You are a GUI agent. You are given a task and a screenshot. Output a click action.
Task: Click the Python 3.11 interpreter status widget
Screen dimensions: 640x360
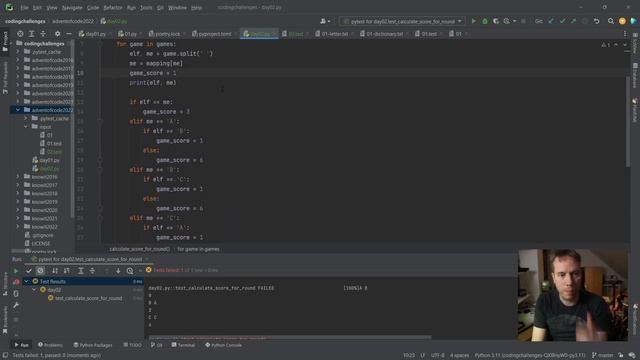click(x=529, y=355)
